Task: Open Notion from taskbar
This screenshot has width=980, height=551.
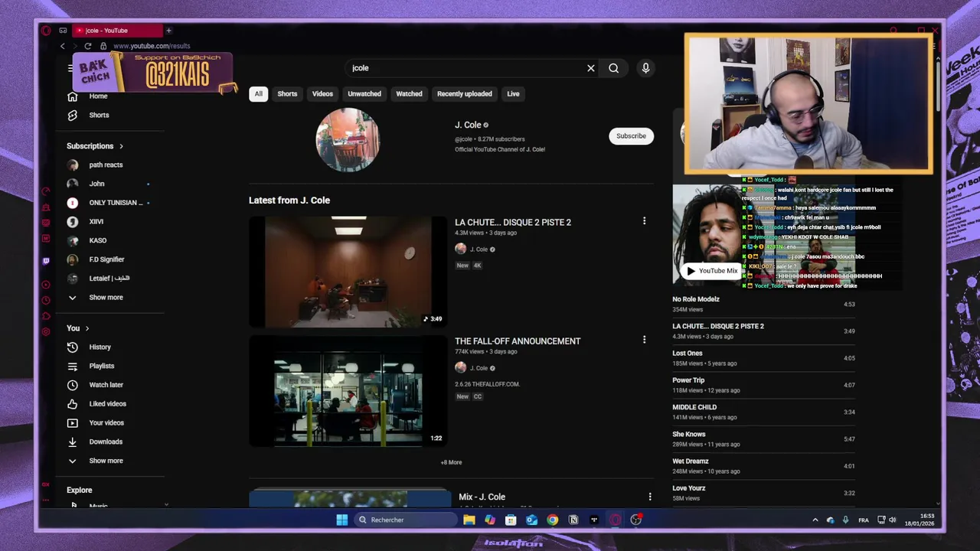Action: [x=573, y=520]
